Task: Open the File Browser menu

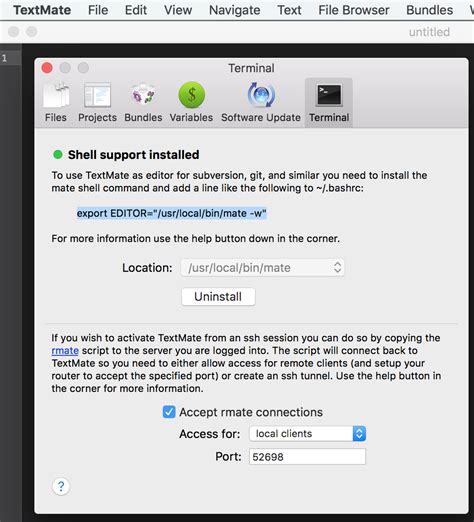Action: (x=354, y=10)
